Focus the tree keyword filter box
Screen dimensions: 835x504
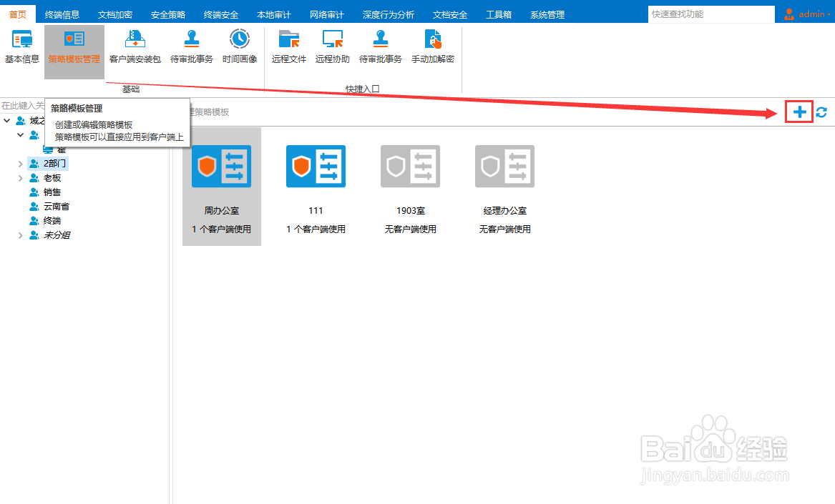pyautogui.click(x=23, y=105)
